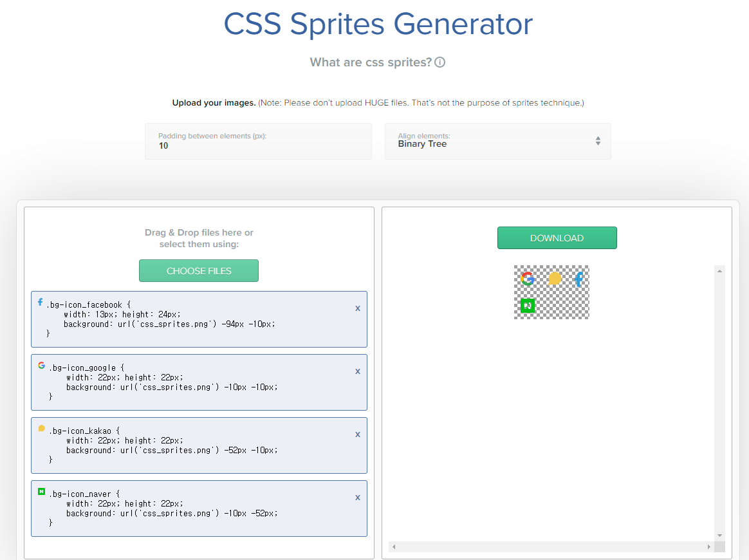Open the 'What are css sprites?' link

[x=371, y=62]
